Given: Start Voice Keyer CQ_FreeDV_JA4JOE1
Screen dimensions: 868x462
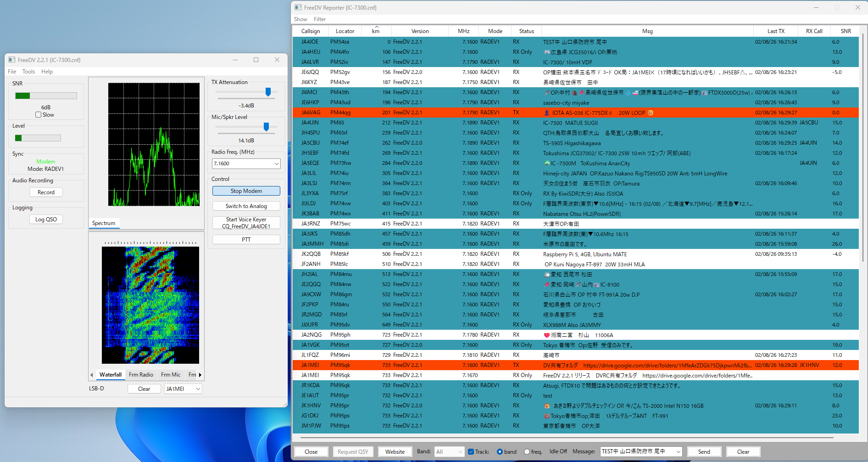Looking at the screenshot, I should tap(246, 223).
